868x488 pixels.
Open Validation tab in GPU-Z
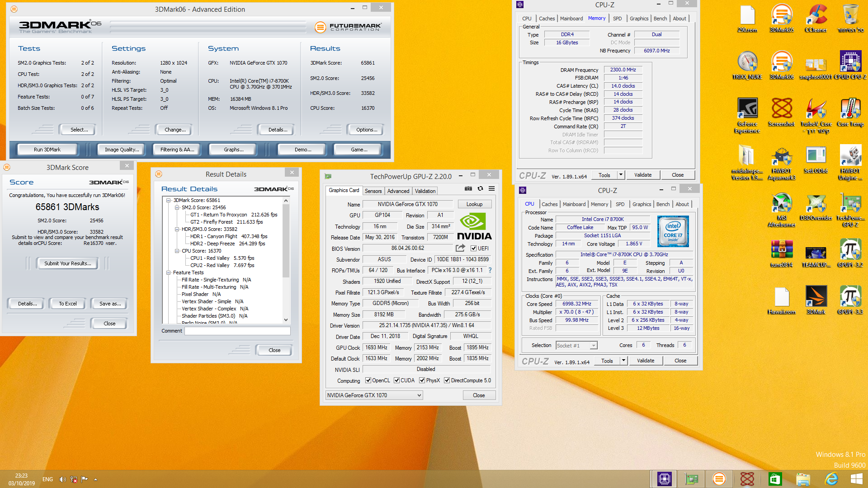pos(425,191)
